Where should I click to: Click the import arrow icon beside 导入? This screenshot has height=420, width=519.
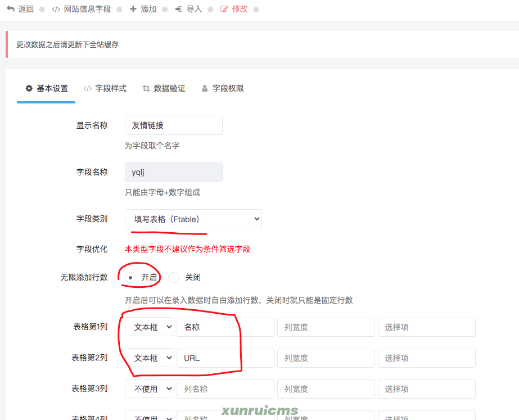coord(179,9)
